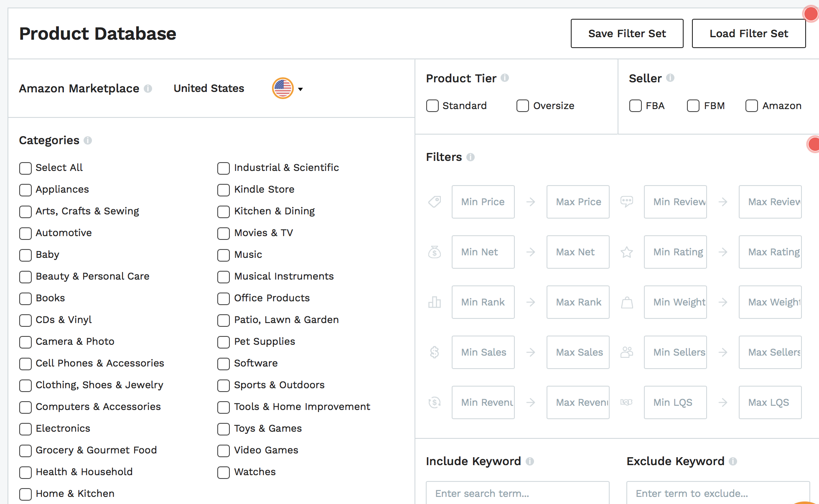Click the Min Weight input field

point(675,302)
